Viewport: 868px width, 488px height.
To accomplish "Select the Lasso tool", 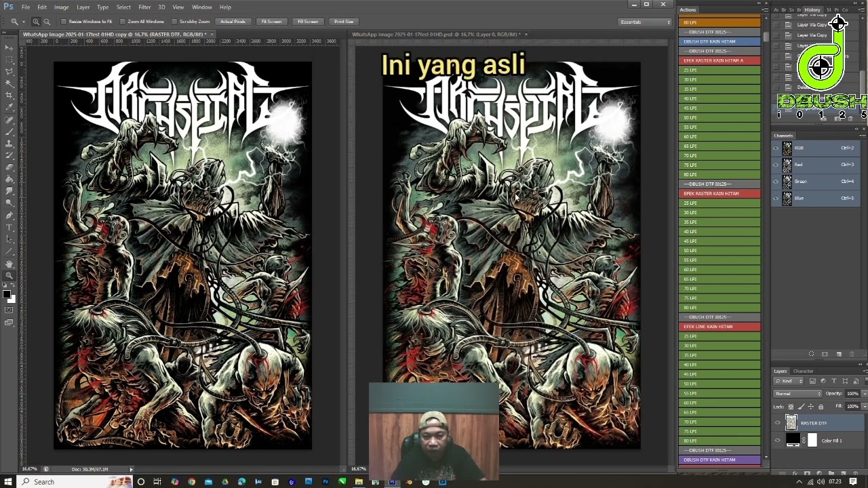I will 9,71.
